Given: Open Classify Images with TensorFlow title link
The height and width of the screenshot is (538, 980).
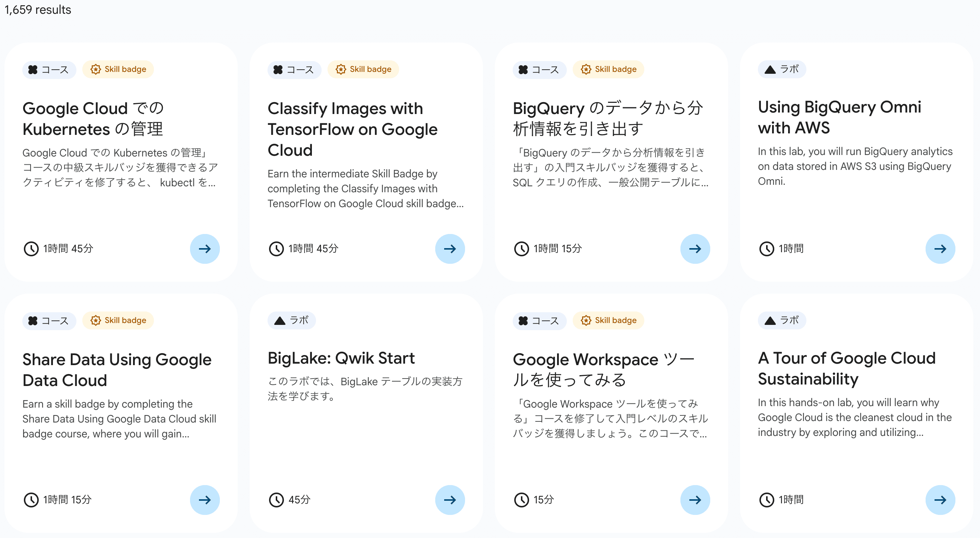Looking at the screenshot, I should [x=352, y=129].
